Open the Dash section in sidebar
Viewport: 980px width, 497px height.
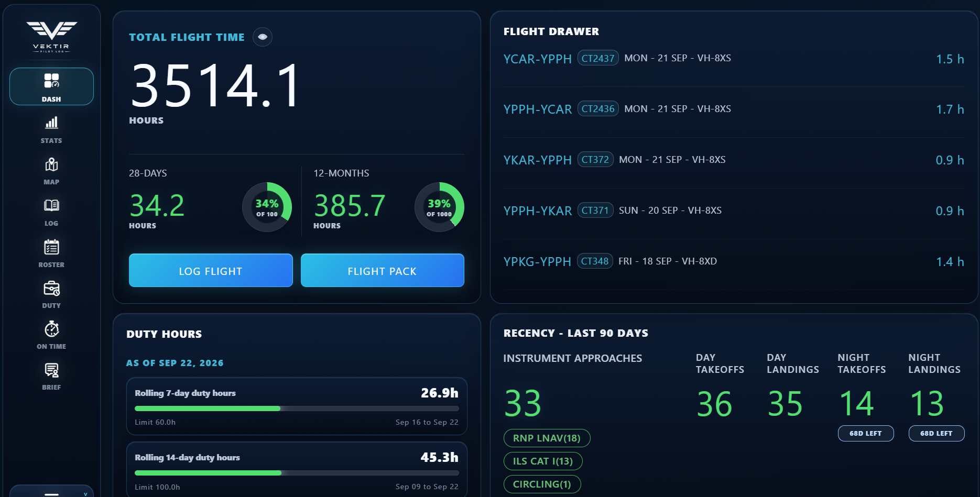click(51, 86)
